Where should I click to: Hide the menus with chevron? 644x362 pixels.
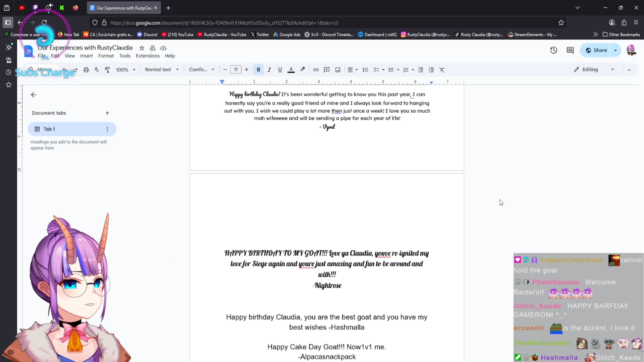(629, 70)
